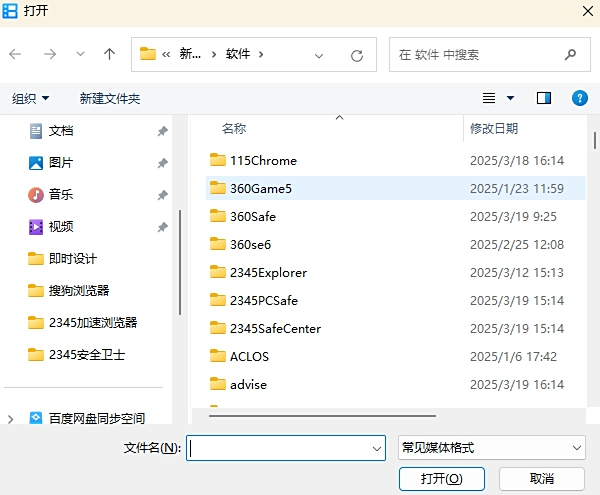Open 视频 videos in sidebar
600x495 pixels.
point(60,226)
